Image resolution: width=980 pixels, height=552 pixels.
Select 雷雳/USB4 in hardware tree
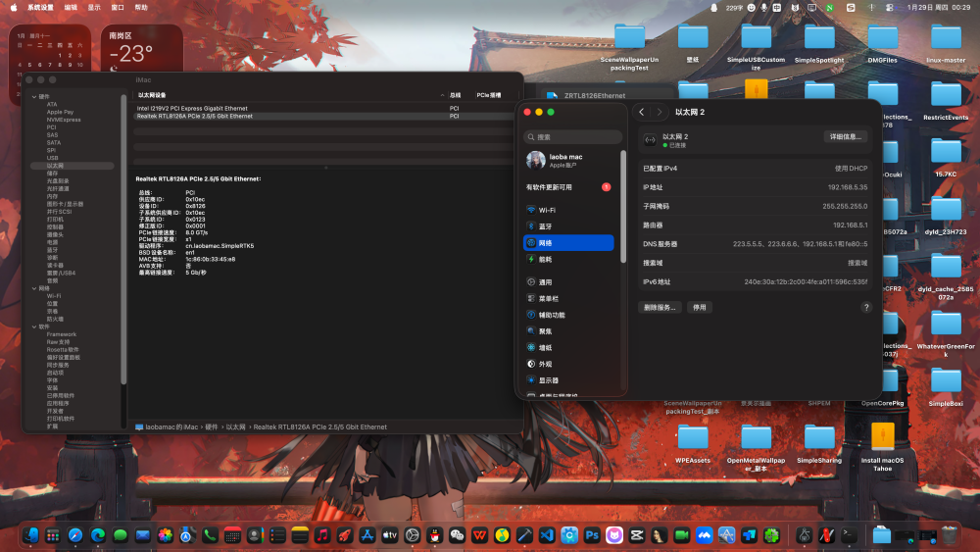pyautogui.click(x=61, y=274)
